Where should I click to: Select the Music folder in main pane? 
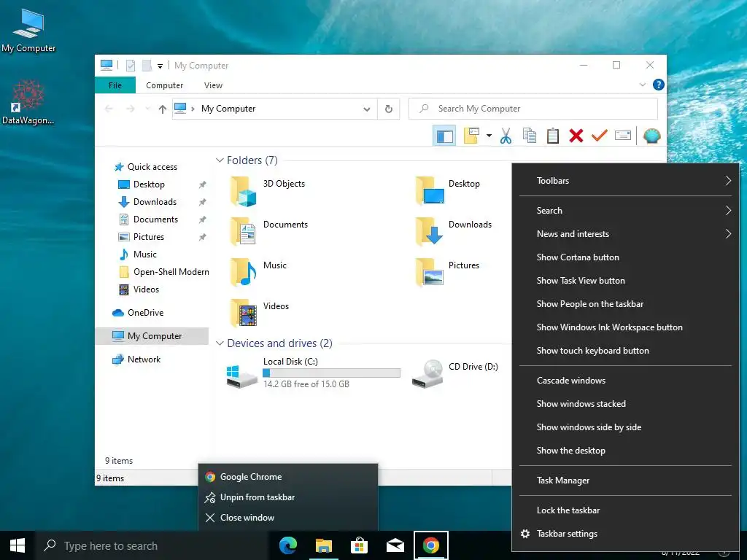259,273
